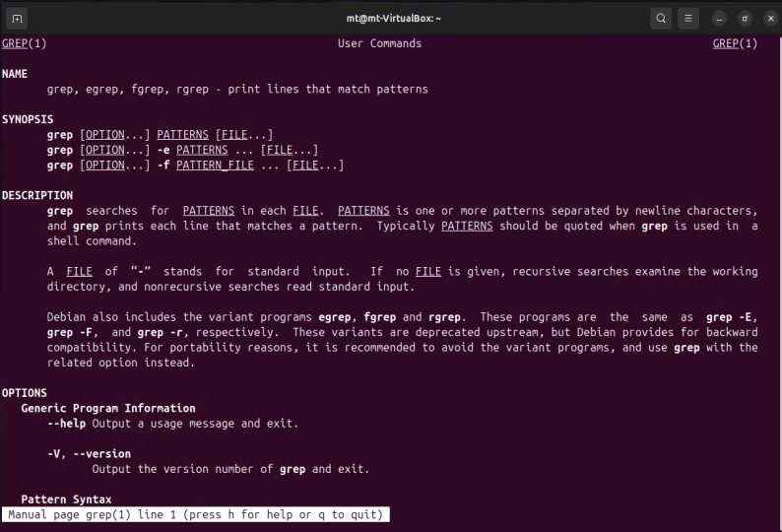Click the Generic Program Information subheading
Screen dimensions: 782x532
pos(108,408)
